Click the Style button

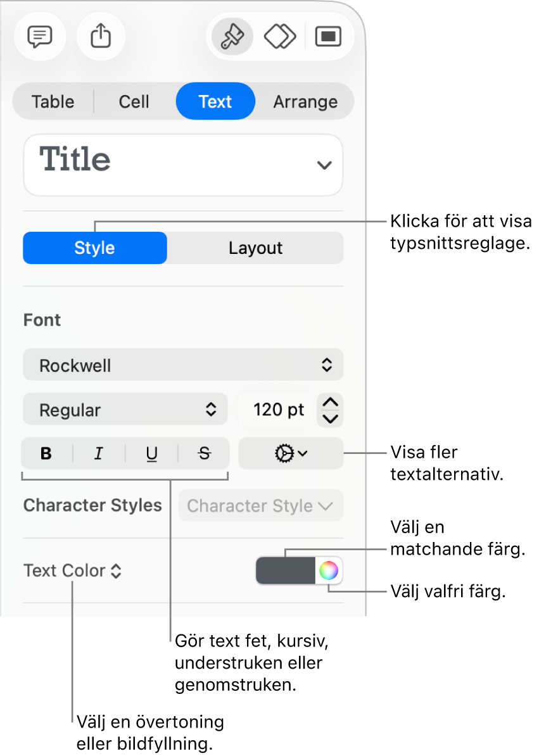(95, 248)
